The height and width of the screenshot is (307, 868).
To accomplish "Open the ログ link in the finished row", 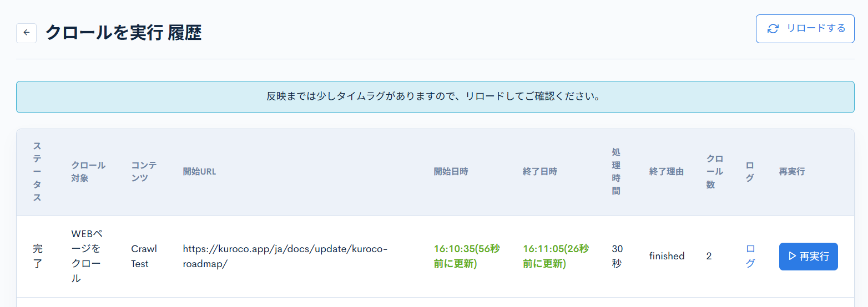I will (750, 256).
